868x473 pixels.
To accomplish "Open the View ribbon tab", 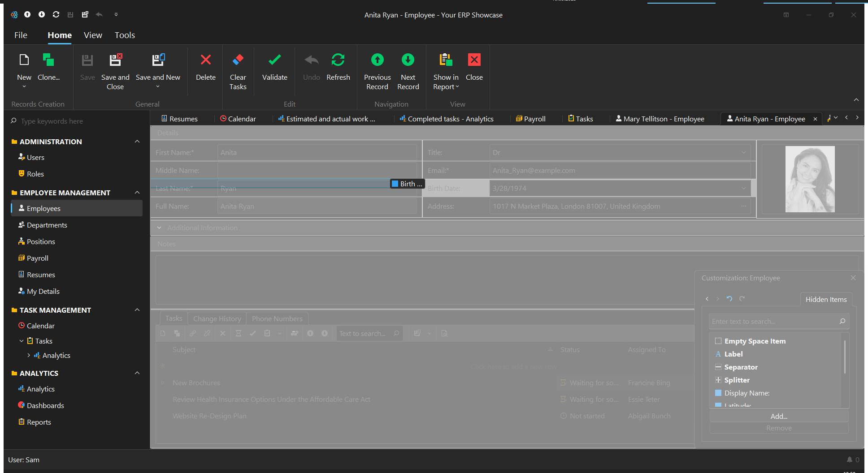I will pos(93,35).
